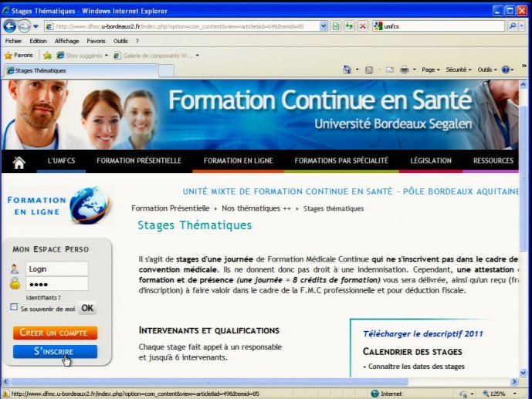Screen dimensions: 532x399
Task: Check the Se souvenir de moi box
Action: [14, 307]
